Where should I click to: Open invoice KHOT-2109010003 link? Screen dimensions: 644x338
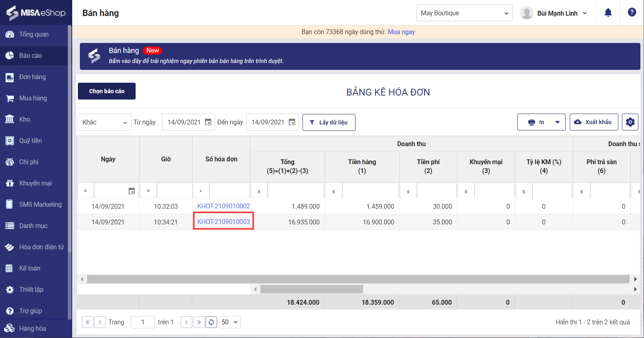coord(223,222)
